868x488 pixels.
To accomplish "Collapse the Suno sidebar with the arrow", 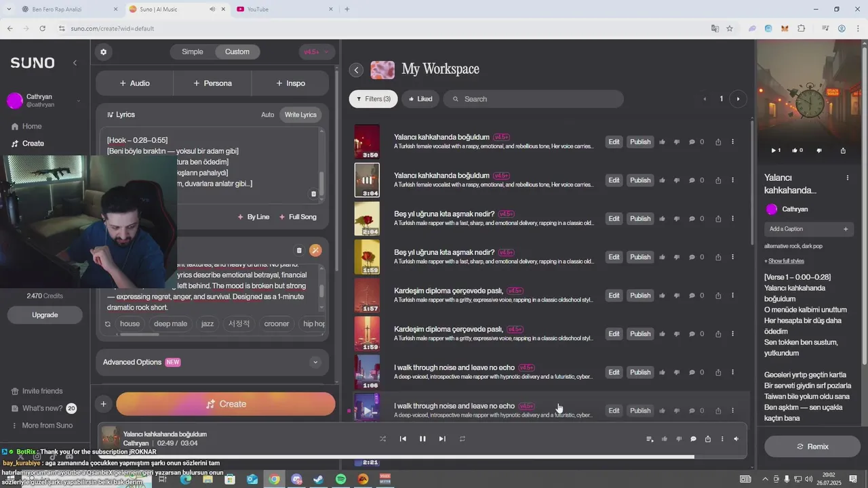I will [75, 62].
